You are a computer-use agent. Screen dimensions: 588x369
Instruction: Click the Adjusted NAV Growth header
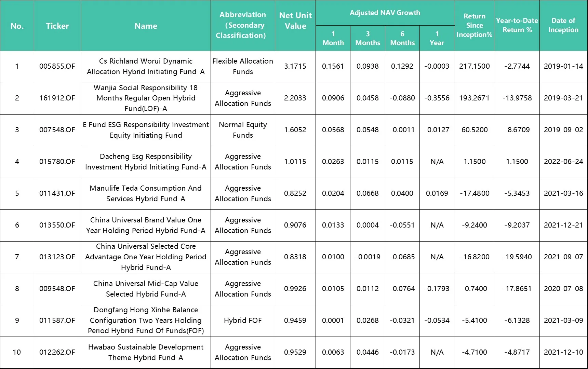coord(385,13)
